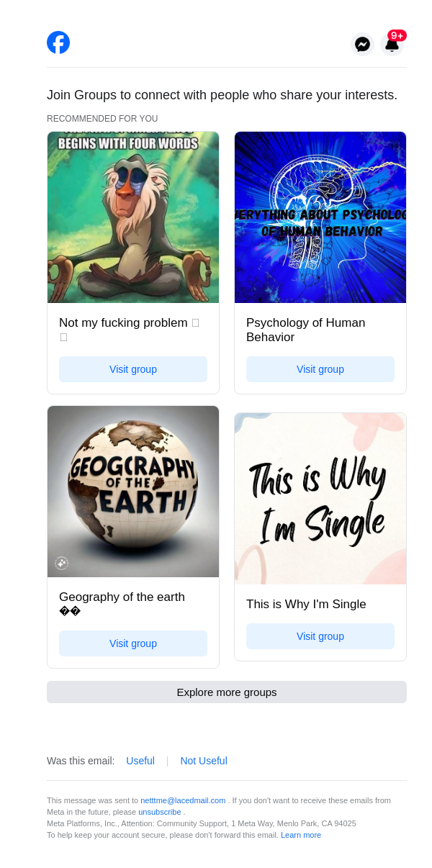Visit the Not my problem group
Image resolution: width=432 pixels, height=868 pixels.
coord(133,369)
